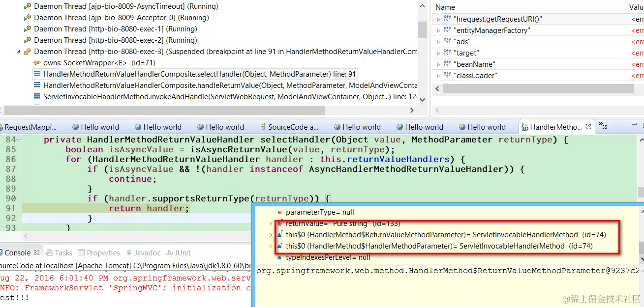Click watch-expression icon of "beanName"
Screen dimensions: 644x307
447,64
